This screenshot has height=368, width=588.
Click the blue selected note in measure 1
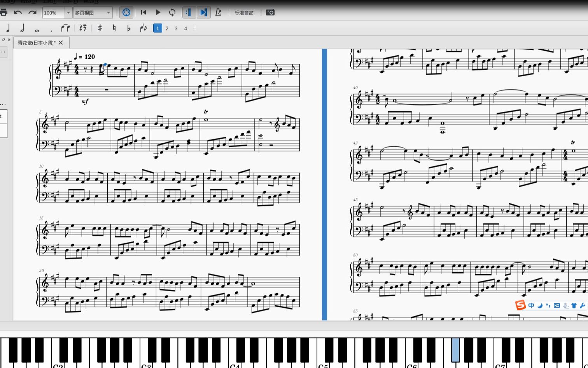(x=105, y=65)
